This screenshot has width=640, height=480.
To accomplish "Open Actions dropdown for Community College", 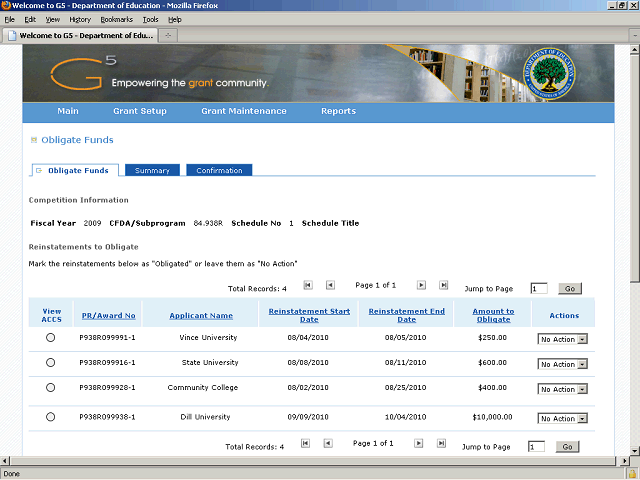I will click(x=562, y=389).
